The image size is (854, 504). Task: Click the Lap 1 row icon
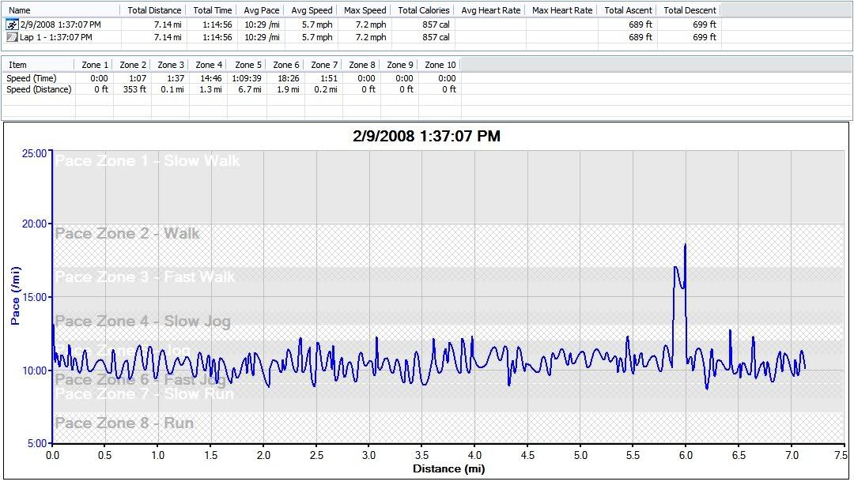12,37
